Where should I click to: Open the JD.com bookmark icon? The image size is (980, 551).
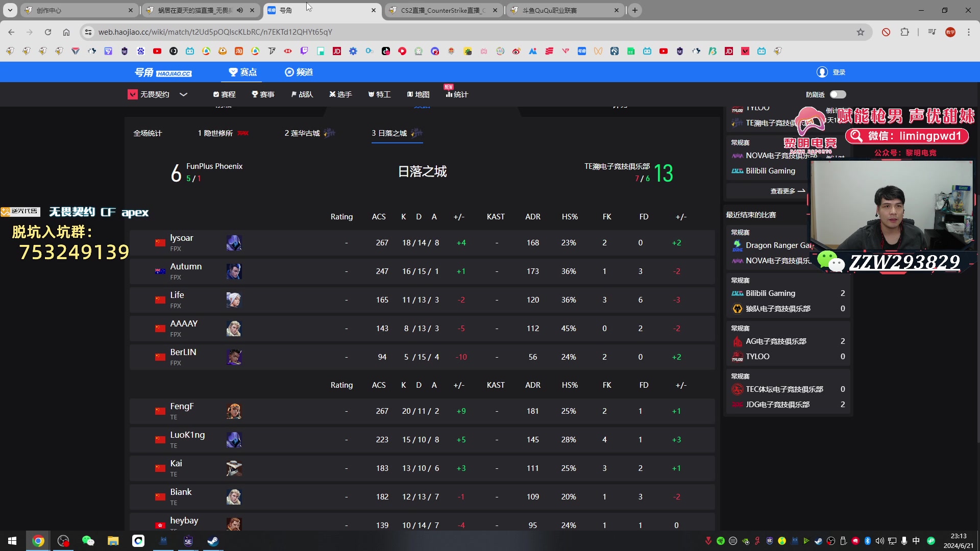pos(337,51)
